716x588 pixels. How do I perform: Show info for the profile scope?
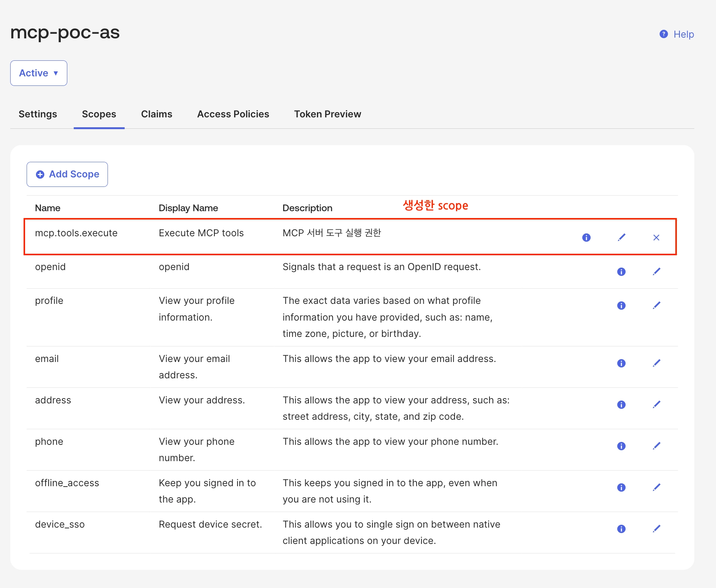click(x=621, y=305)
